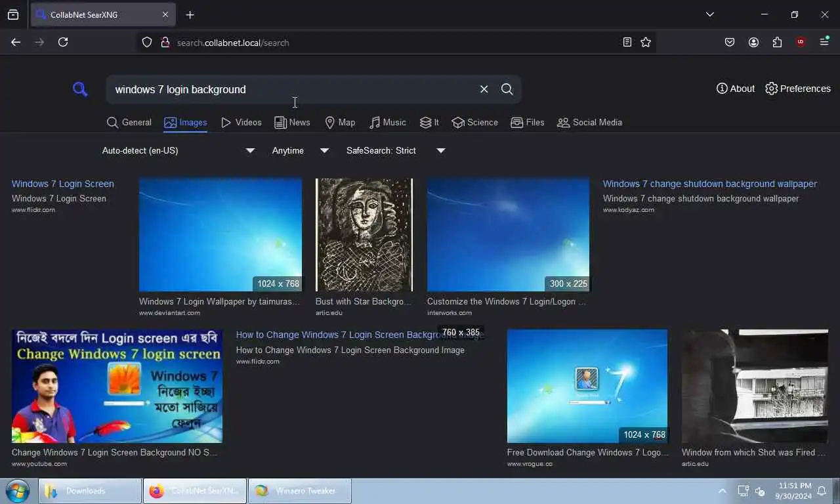Open the list all tabs dropdown arrow
This screenshot has width=840, height=504.
[x=709, y=14]
